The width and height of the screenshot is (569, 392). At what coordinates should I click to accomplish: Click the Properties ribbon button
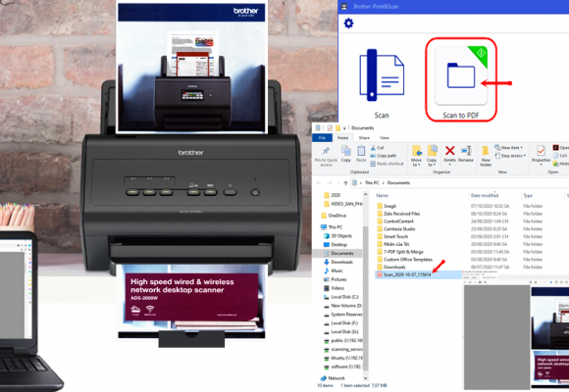tap(542, 155)
